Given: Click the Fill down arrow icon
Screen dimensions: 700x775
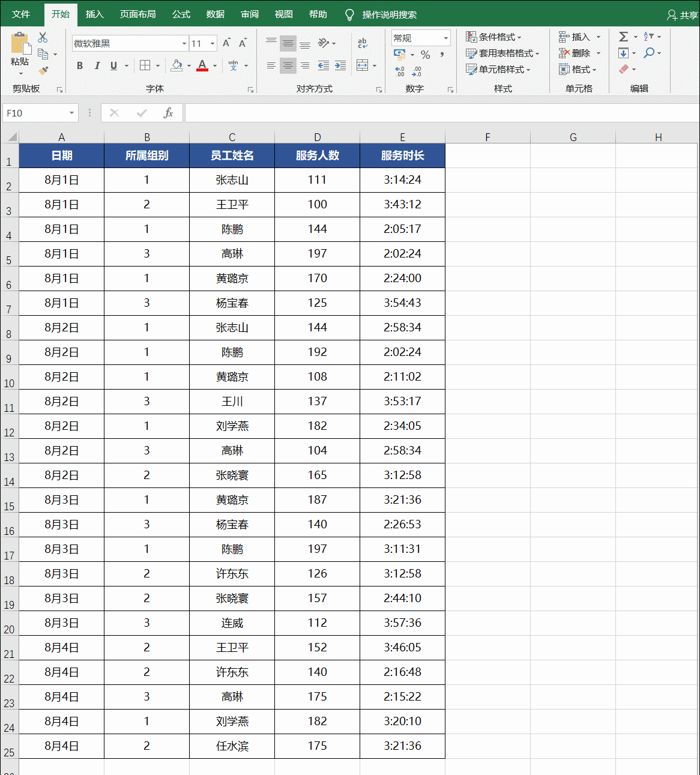Looking at the screenshot, I should click(624, 53).
